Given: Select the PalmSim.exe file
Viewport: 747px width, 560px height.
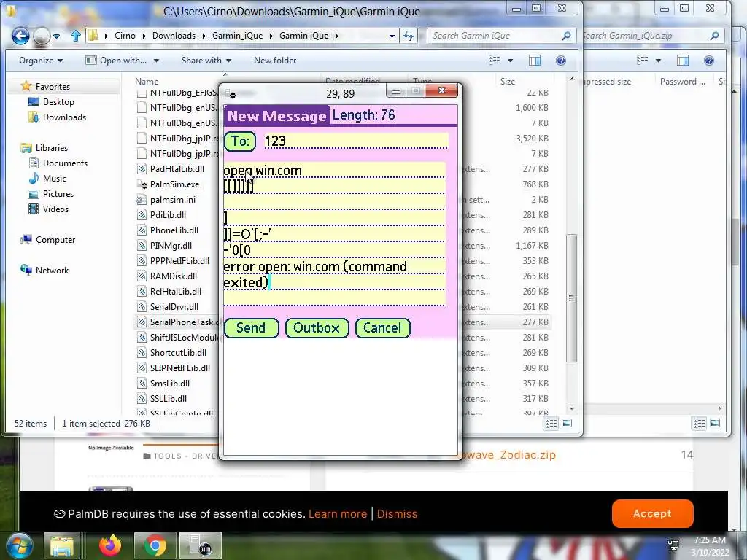Looking at the screenshot, I should click(x=174, y=184).
